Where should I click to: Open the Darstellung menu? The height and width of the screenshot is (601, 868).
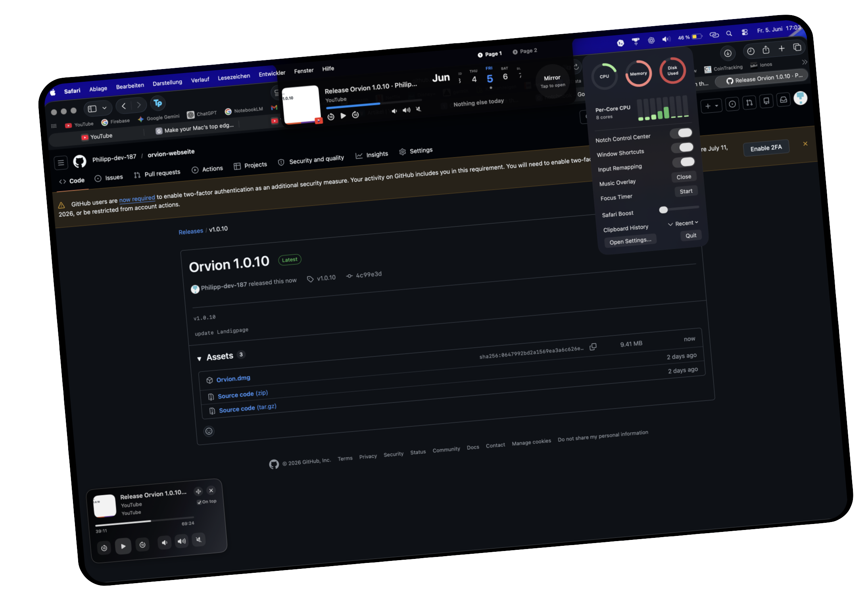(167, 83)
